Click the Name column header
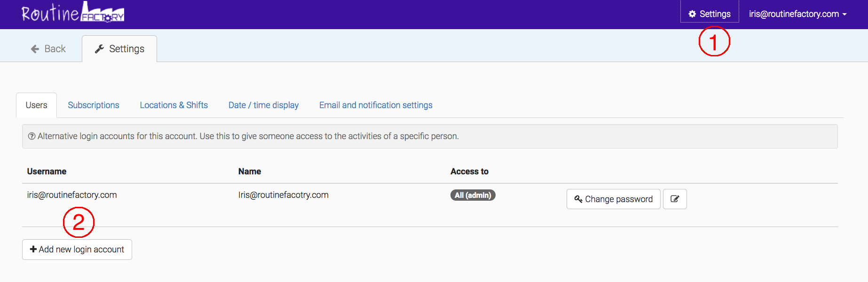 (x=249, y=172)
